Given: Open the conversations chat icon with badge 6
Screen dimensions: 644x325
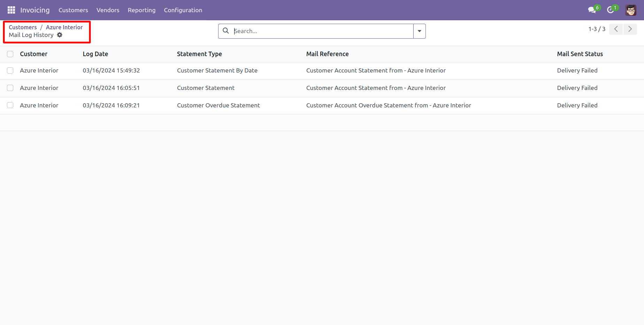Looking at the screenshot, I should (592, 10).
